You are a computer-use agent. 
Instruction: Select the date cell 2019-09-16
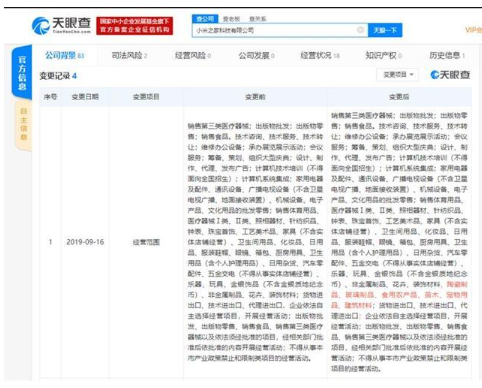[85, 242]
